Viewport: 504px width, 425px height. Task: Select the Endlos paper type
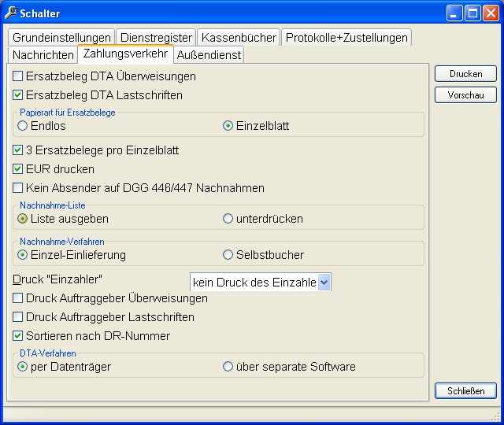point(23,126)
